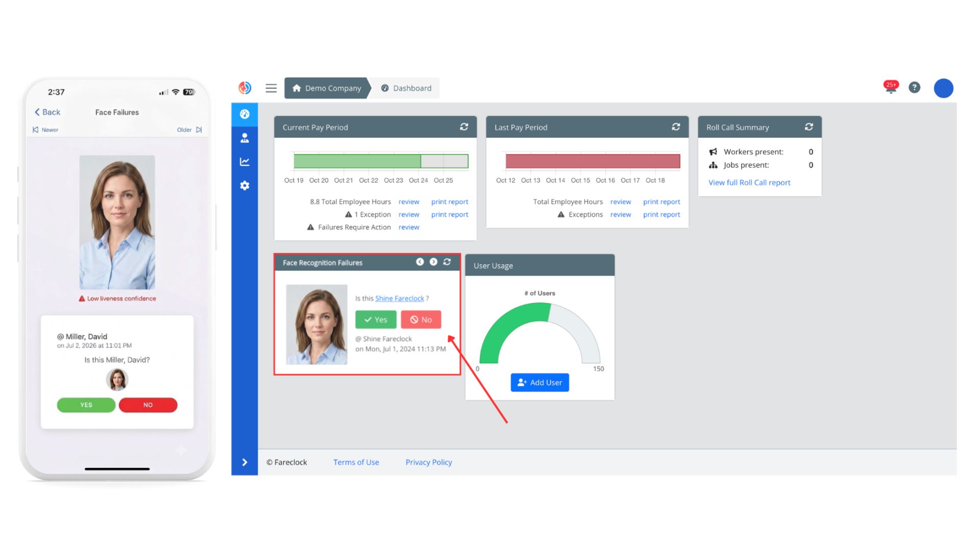Click the face photo in dashboard failures panel
The width and height of the screenshot is (980, 551).
tap(316, 324)
